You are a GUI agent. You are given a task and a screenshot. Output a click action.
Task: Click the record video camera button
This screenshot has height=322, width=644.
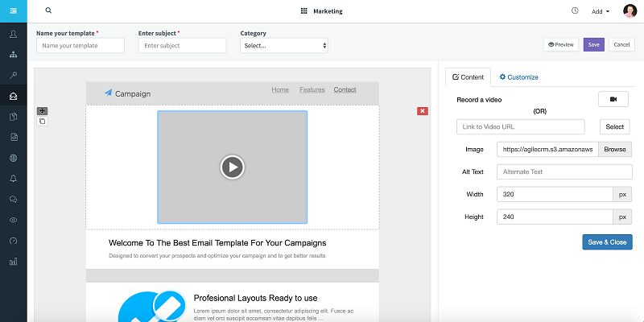point(613,99)
